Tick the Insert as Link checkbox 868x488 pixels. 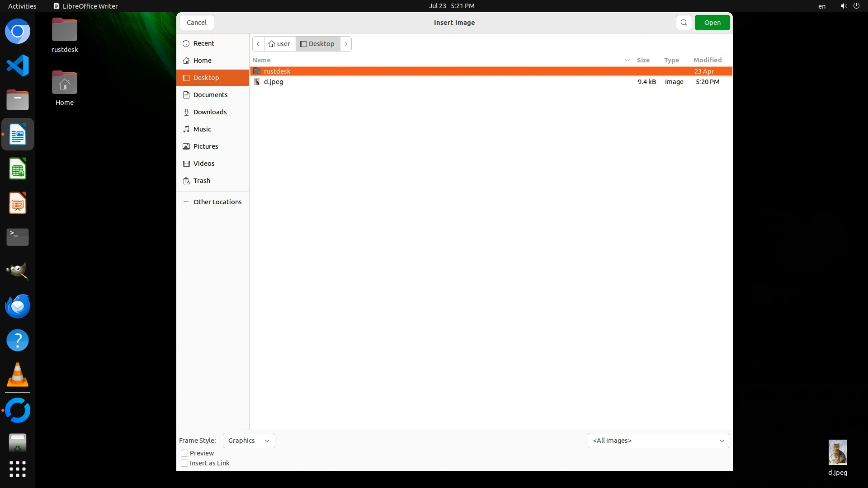pos(184,463)
